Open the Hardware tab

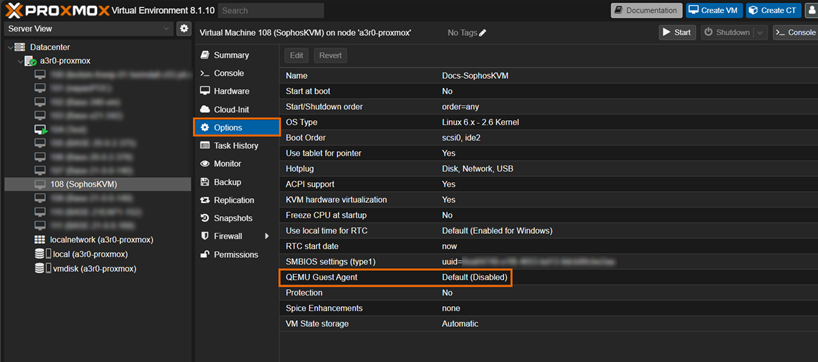click(236, 91)
